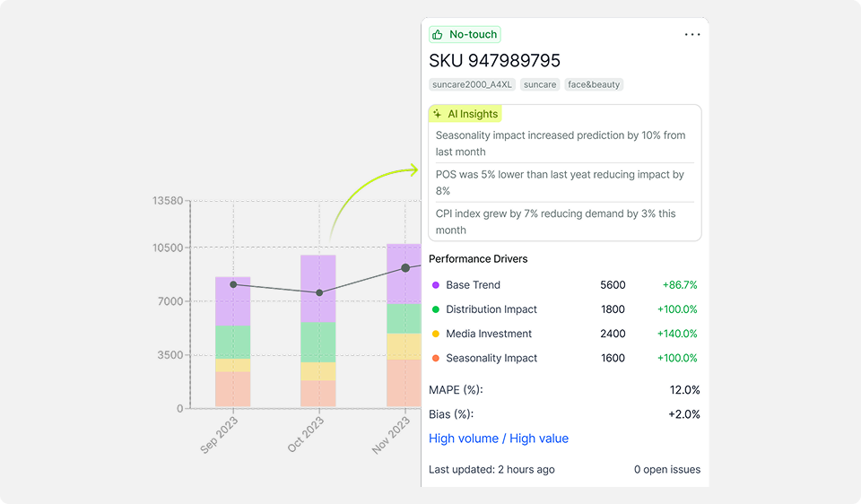The width and height of the screenshot is (861, 504).
Task: Click the No-touch status badge
Action: pyautogui.click(x=465, y=35)
